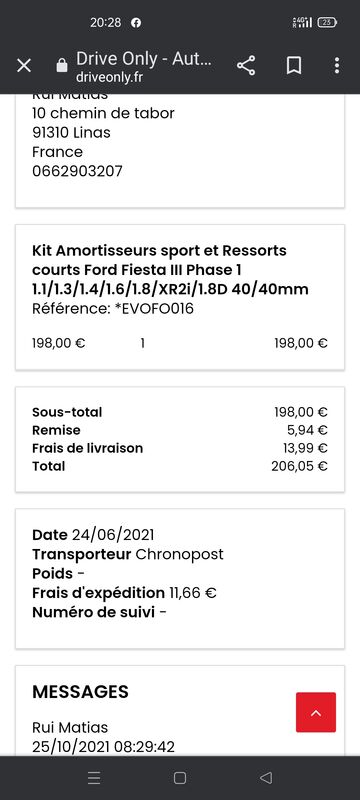Open the three-dot overflow menu
Image resolution: width=360 pixels, height=800 pixels.
point(337,66)
